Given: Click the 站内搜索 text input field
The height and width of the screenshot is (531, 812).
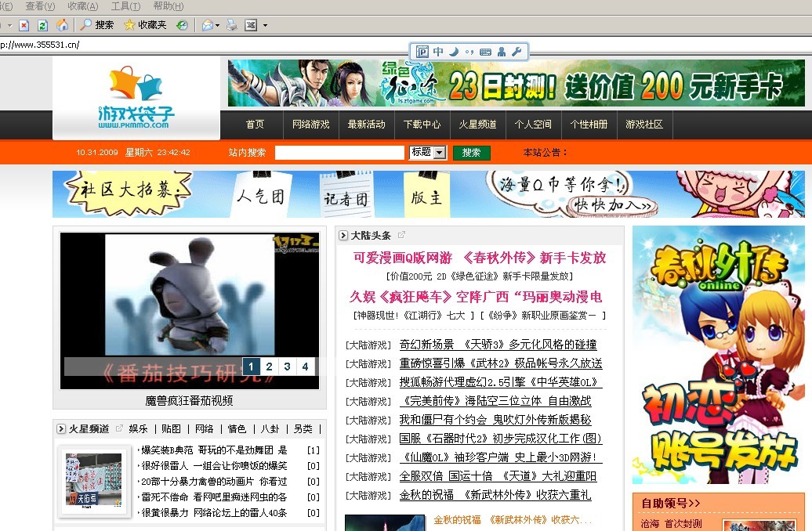Looking at the screenshot, I should pyautogui.click(x=339, y=153).
